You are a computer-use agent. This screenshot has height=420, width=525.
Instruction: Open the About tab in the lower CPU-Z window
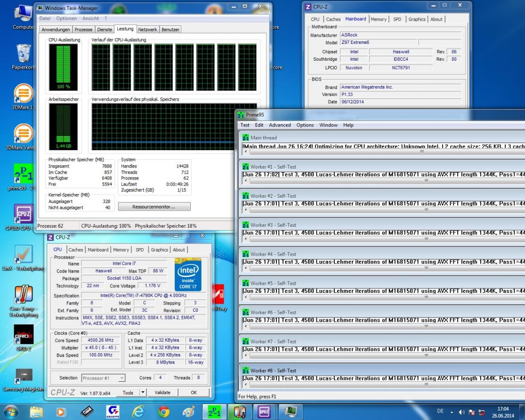point(179,250)
